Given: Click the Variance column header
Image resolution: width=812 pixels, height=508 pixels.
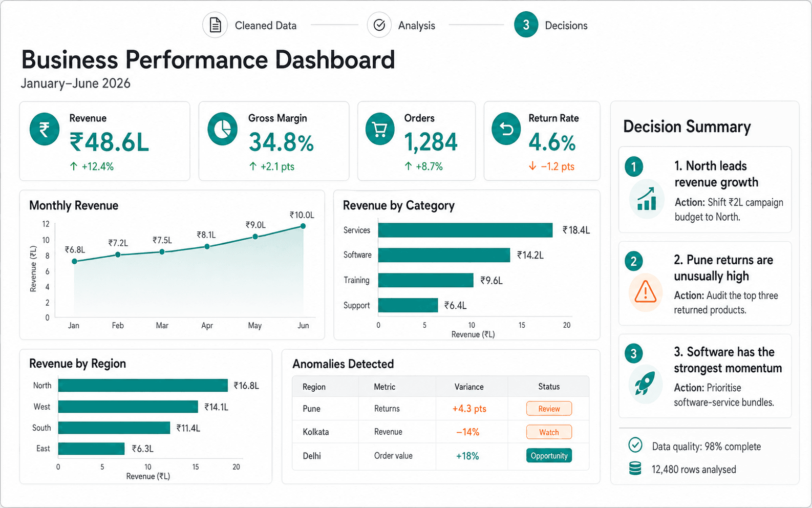Looking at the screenshot, I should pos(469,387).
